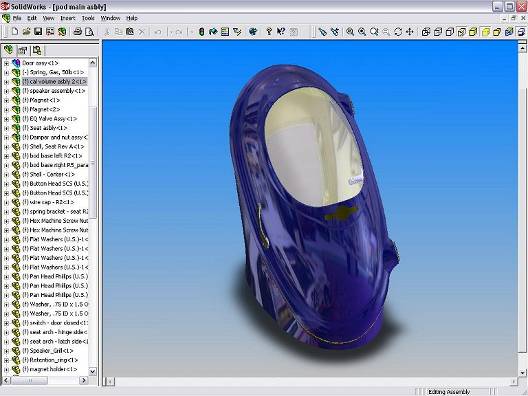Toggle the Section View button

[509, 32]
